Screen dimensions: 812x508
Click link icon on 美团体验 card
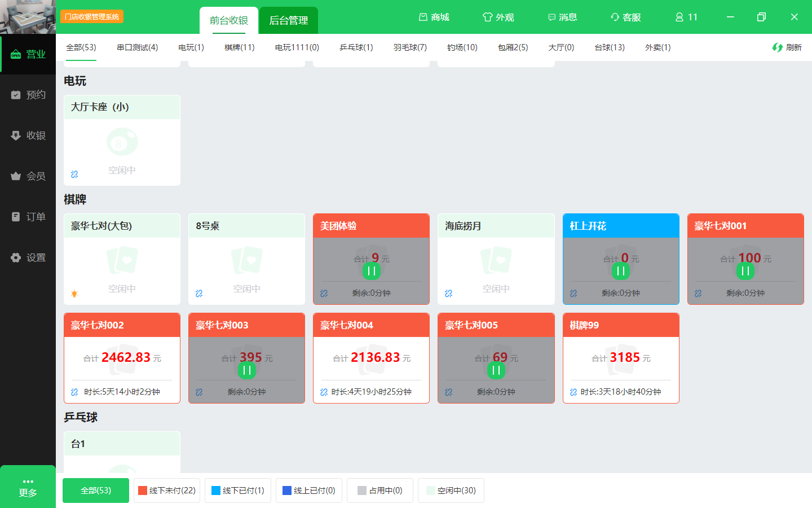[x=324, y=294]
